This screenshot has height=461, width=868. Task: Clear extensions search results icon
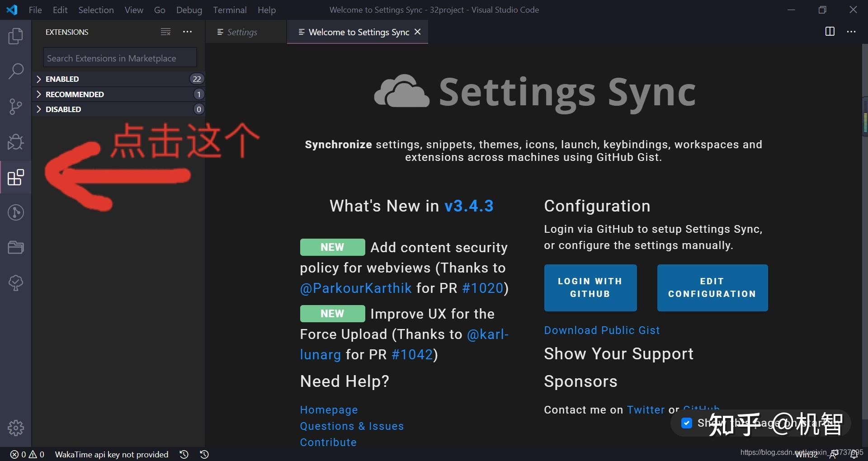pyautogui.click(x=165, y=32)
